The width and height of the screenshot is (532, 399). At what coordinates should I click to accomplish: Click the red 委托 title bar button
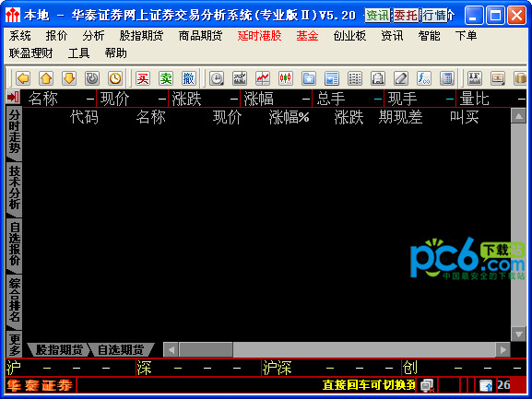click(406, 16)
